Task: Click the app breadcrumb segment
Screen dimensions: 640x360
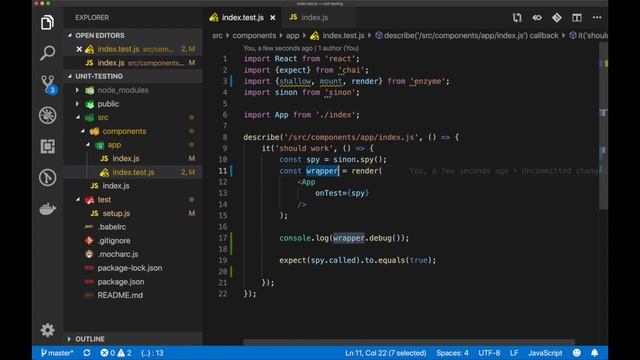Action: click(292, 36)
